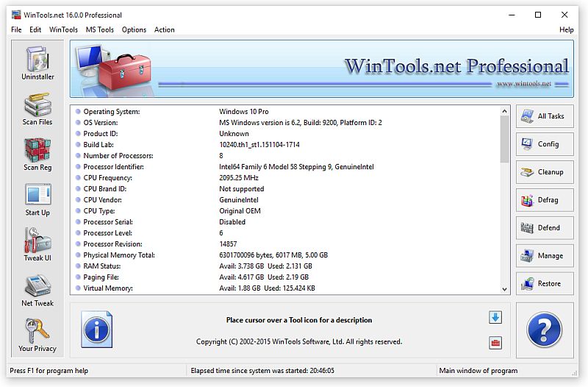
Task: Open the Your Privacy tool
Action: click(x=37, y=335)
